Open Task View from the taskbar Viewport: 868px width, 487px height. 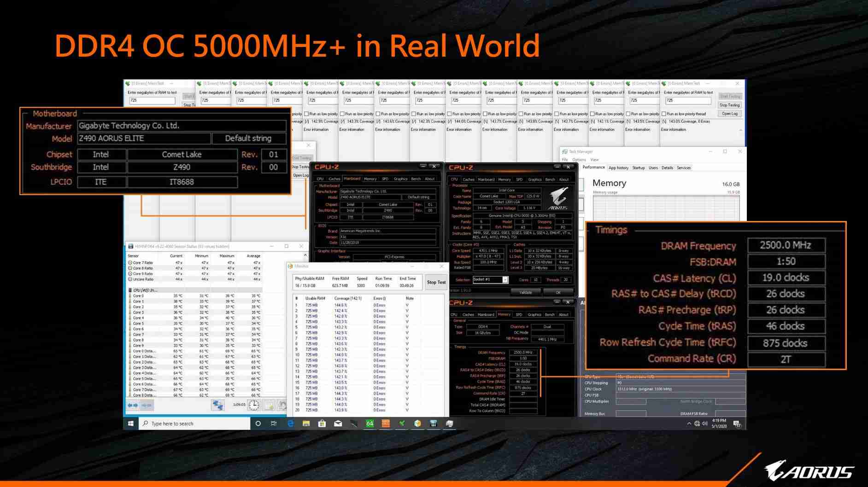[274, 423]
